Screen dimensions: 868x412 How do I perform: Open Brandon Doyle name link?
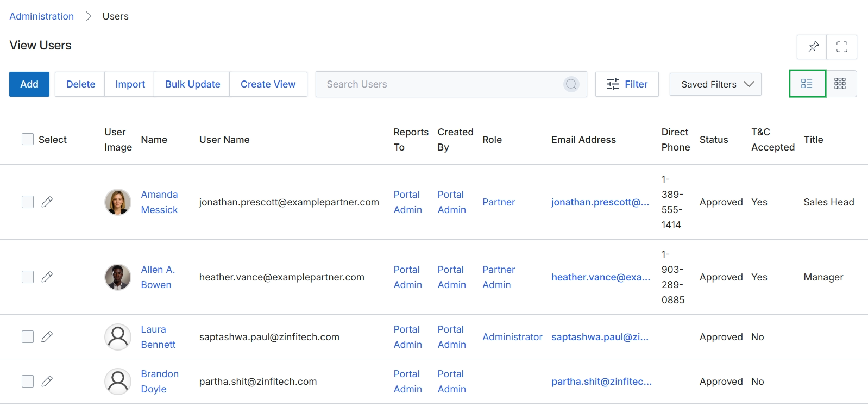[x=160, y=382]
